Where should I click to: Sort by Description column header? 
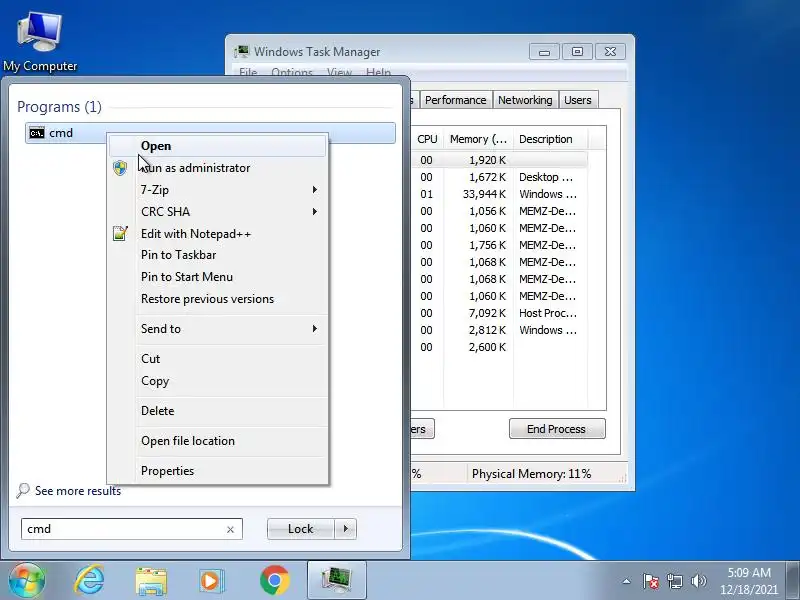(550, 139)
